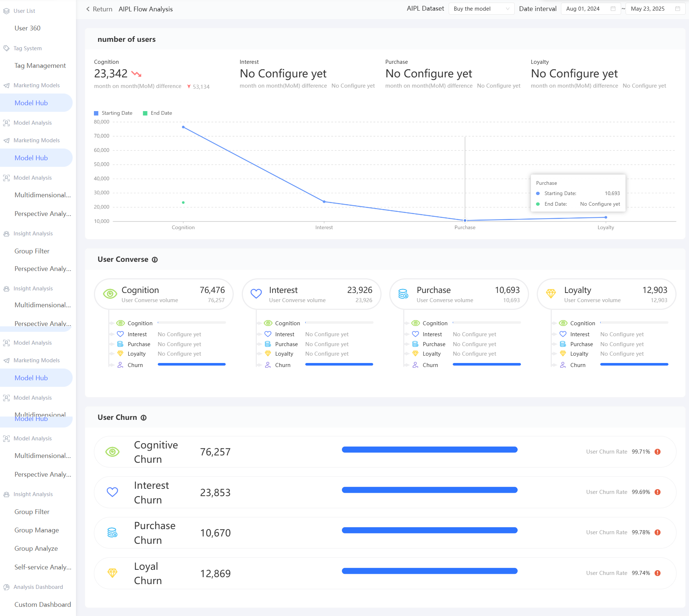Click the Interest heart icon in User Converse card
Screen dimensions: 689x616
pos(256,294)
